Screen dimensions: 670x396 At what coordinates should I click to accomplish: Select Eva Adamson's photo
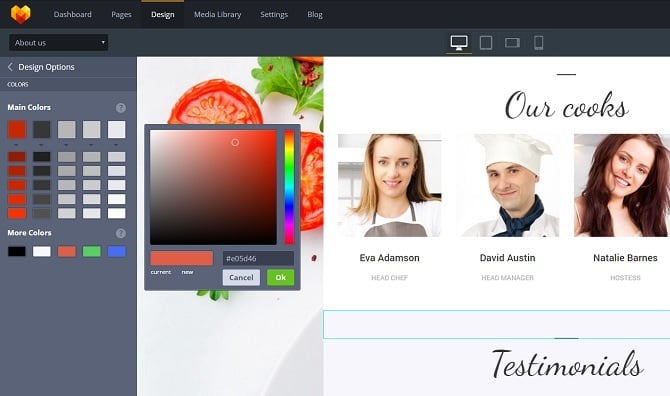pos(390,185)
